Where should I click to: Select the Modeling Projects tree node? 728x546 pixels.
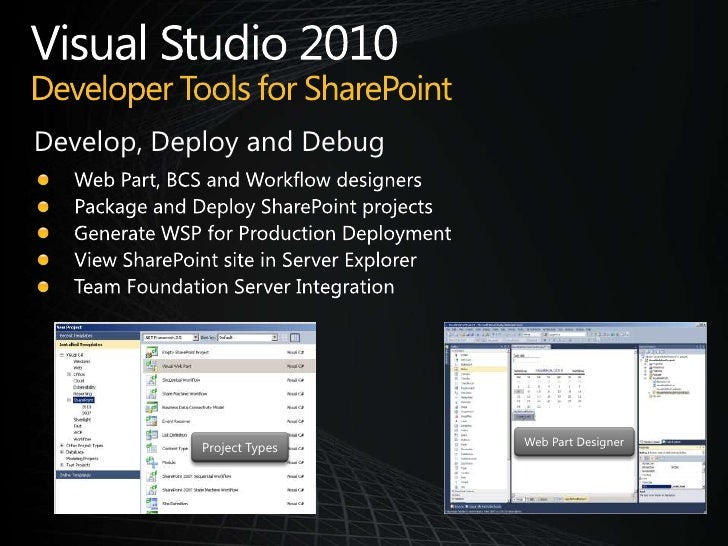coord(82,458)
